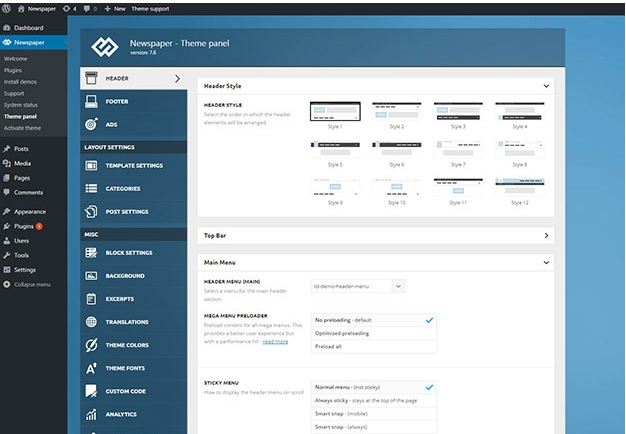Choose header Style 1 thumbnail
Screen dimensions: 626x434
pyautogui.click(x=335, y=111)
